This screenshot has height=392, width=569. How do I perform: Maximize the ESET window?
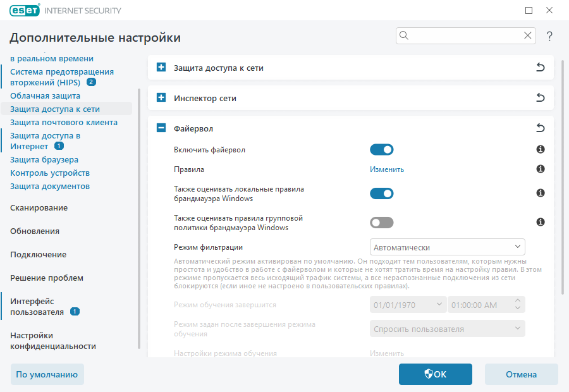click(529, 11)
